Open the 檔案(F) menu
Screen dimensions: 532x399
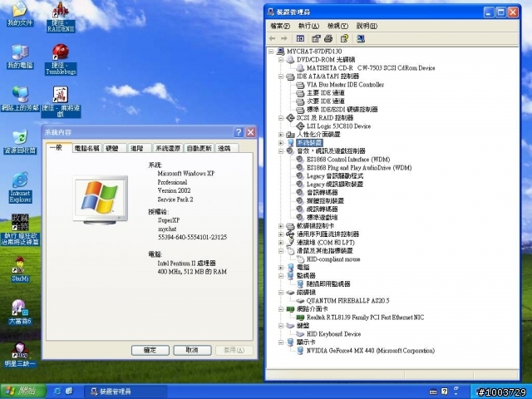click(280, 26)
